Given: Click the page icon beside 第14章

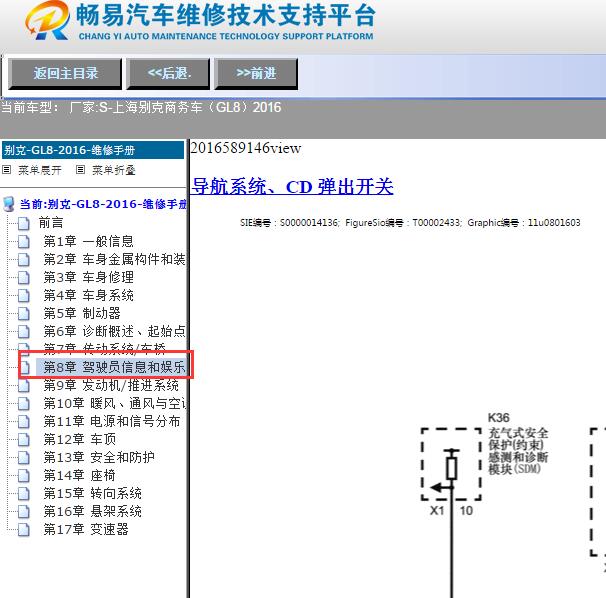Looking at the screenshot, I should 24,476.
